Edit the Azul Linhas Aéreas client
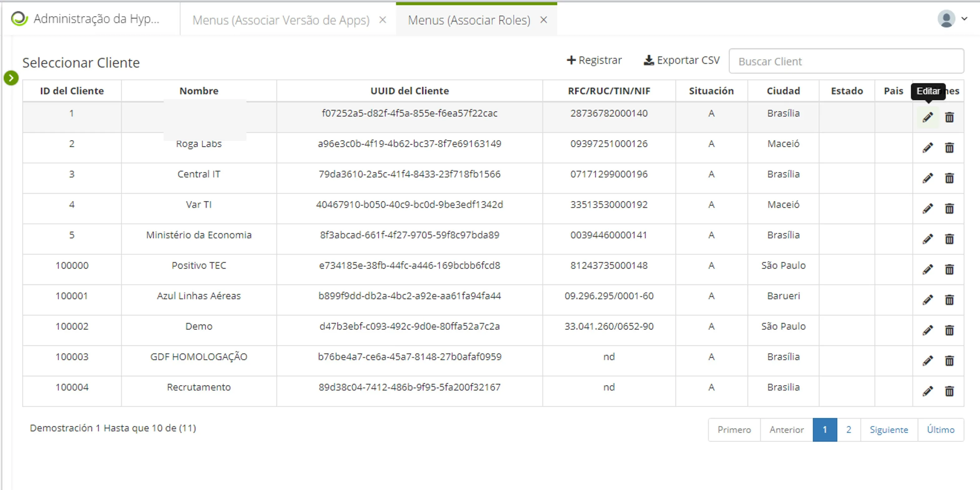This screenshot has height=490, width=980. tap(928, 300)
